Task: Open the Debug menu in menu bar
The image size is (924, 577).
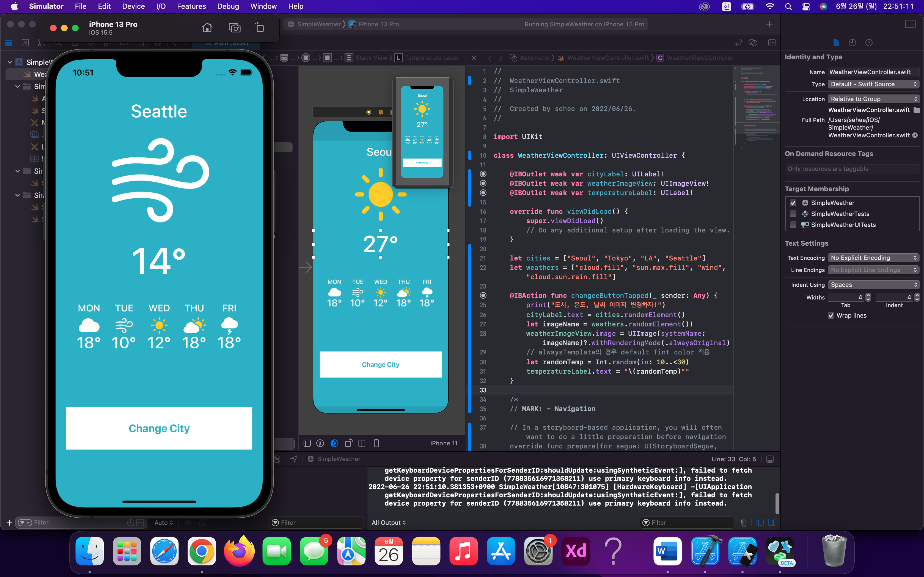Action: [228, 6]
